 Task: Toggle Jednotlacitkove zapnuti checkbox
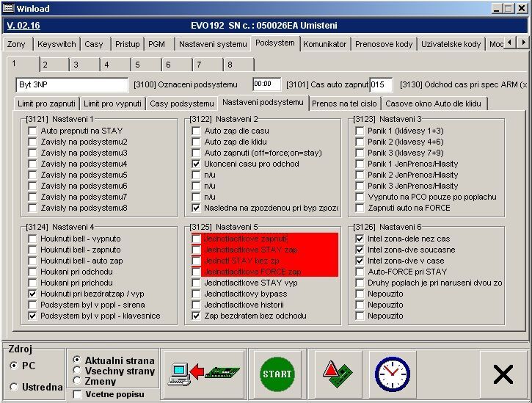[x=196, y=239]
